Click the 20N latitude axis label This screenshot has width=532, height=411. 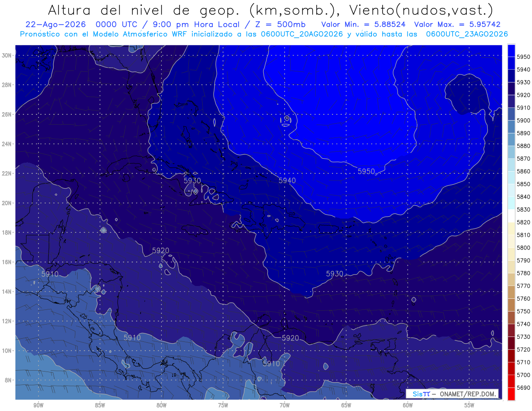(x=7, y=203)
